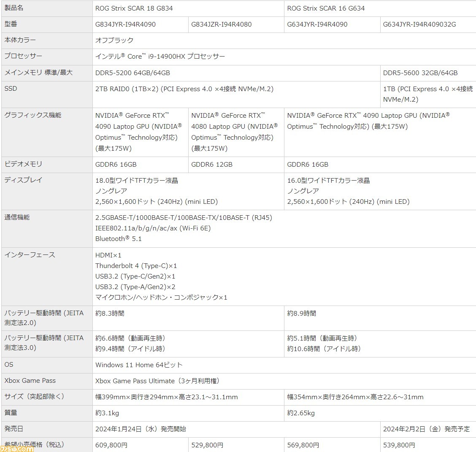Click the マイクロホン/ヘッドホン combo jack line
This screenshot has width=476, height=452.
tap(161, 298)
